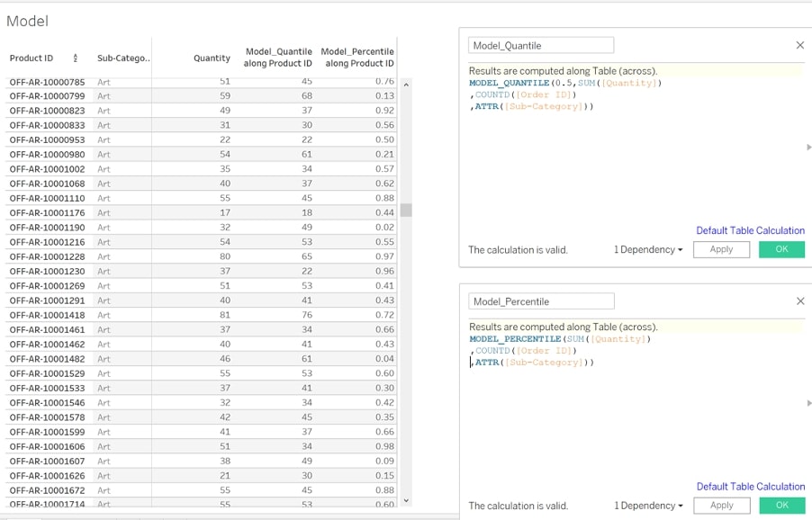Click Model_Percentile value 0.02 for OFF-AR-10001190
Screen dimensions: 812x520
tap(384, 227)
